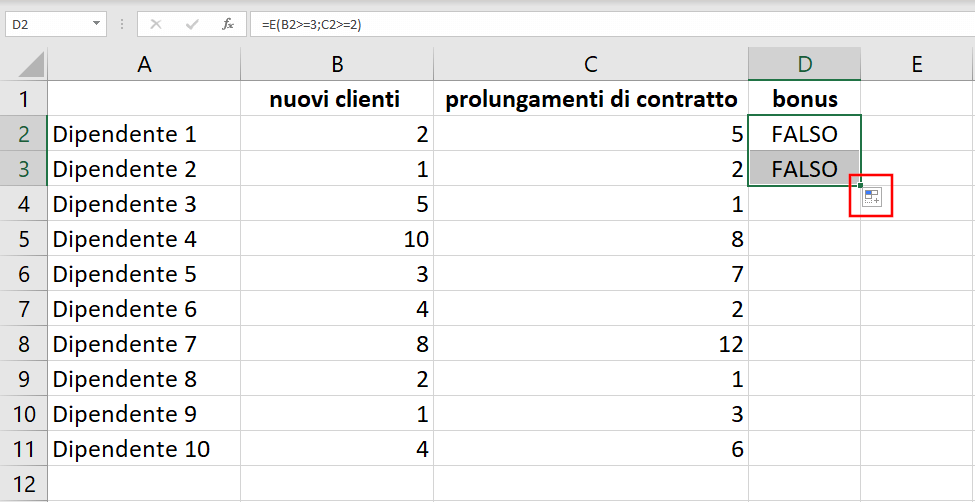The image size is (975, 502).
Task: Click the Dipendente 7 cell
Action: coord(144,344)
